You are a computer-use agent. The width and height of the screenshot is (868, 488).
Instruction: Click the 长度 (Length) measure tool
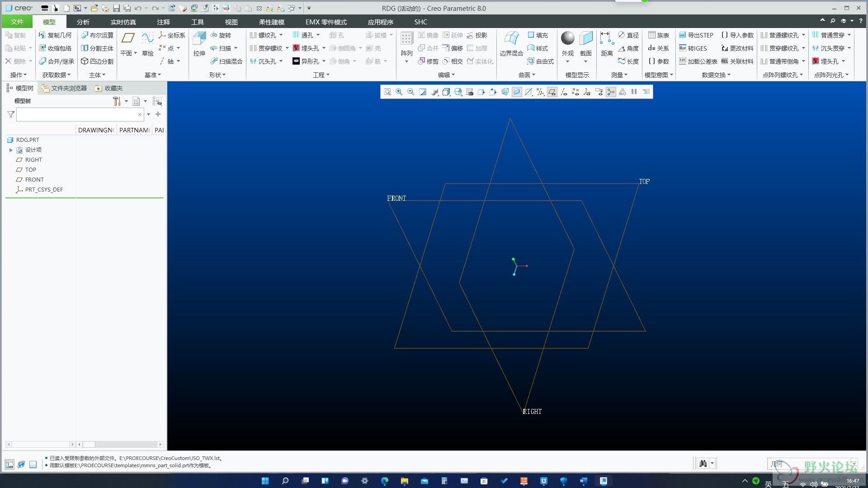pos(628,61)
